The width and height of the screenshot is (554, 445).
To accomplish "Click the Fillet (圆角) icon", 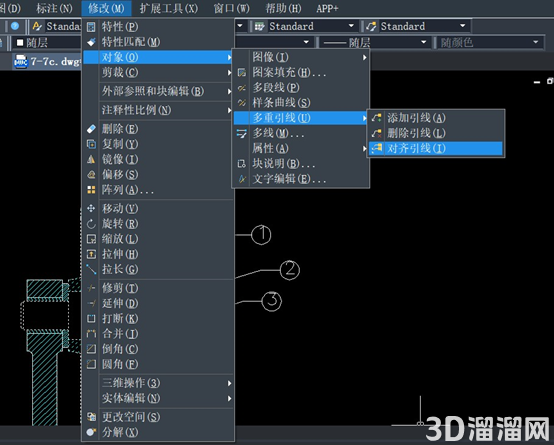I will tap(91, 364).
